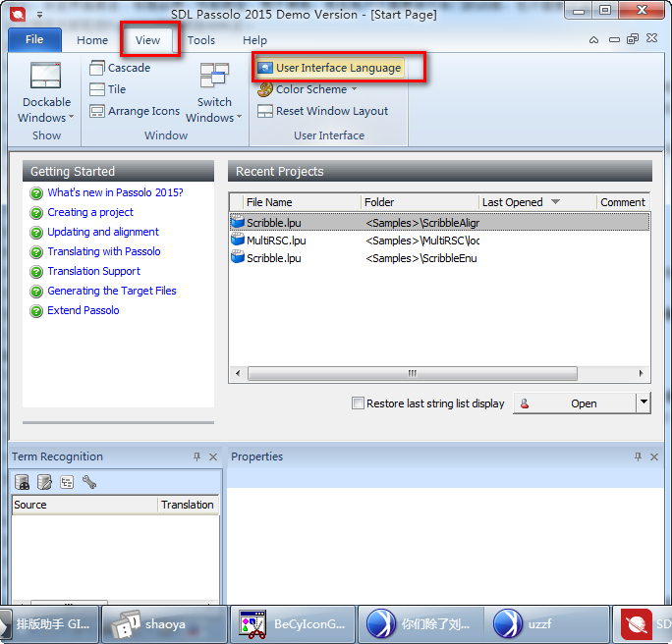Click recent projects scrollbar left arrow
The height and width of the screenshot is (644, 672).
tap(238, 373)
